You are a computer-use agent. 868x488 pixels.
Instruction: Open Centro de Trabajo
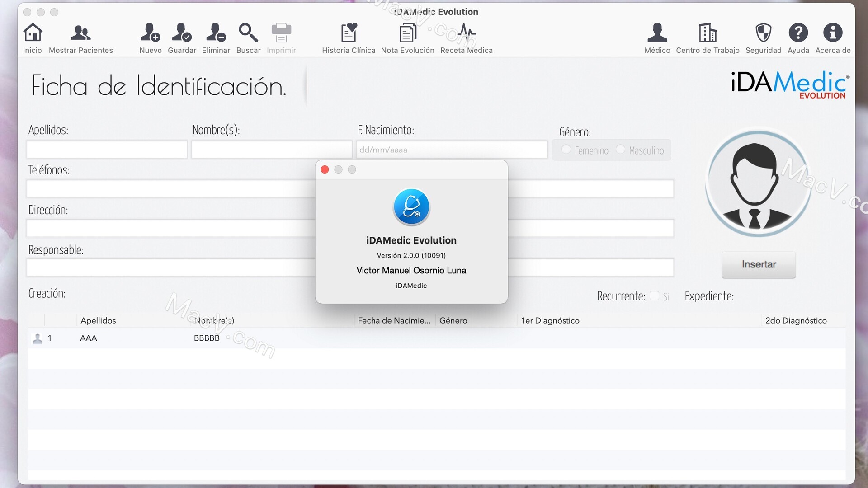click(708, 38)
